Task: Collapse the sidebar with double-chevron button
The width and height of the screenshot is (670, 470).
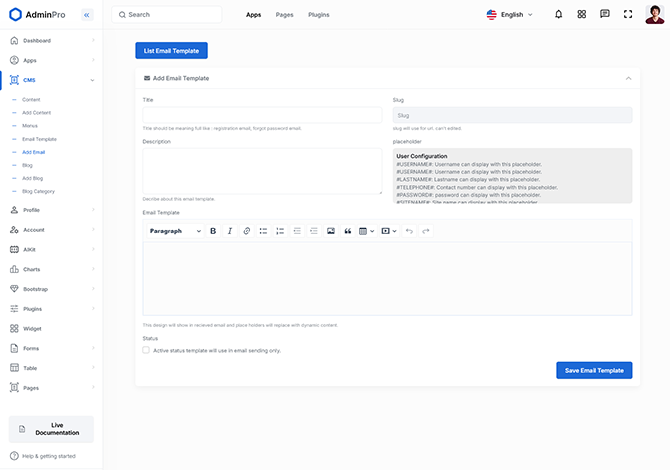Action: (x=87, y=15)
